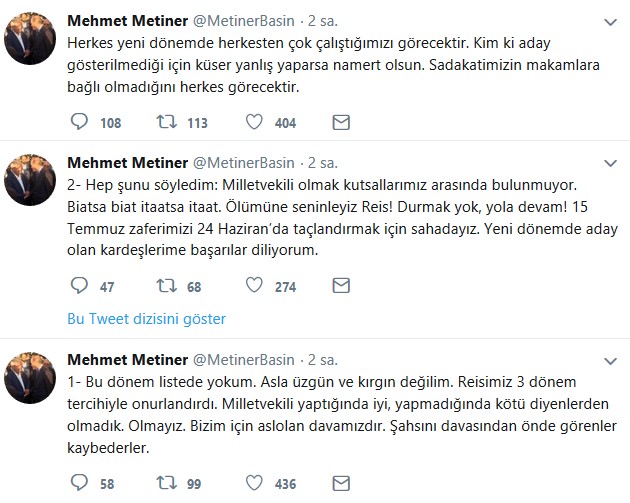This screenshot has width=630, height=503.
Task: Click 'Bu Tweet dizisini göster' link
Action: [x=146, y=320]
